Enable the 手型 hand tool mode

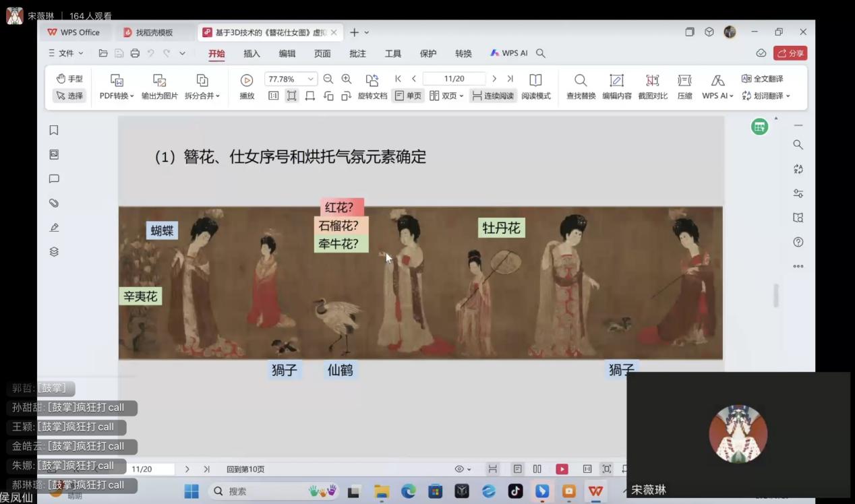point(69,79)
